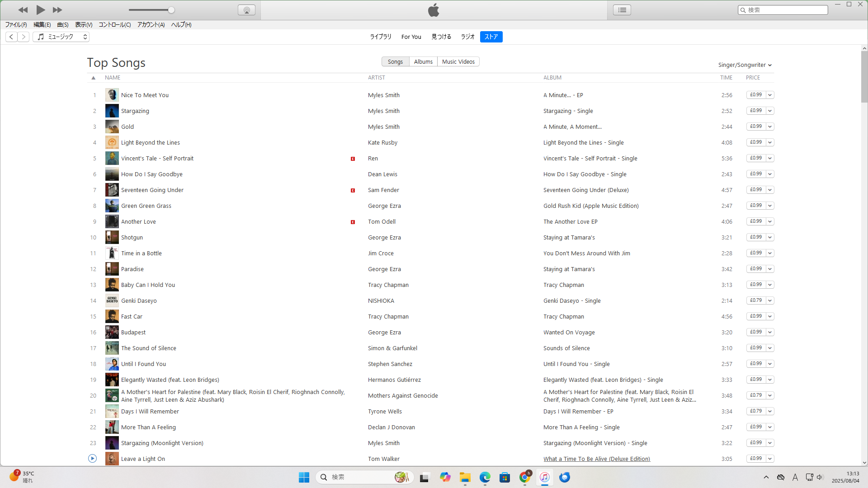
Task: Show the Up Next list icon
Action: pyautogui.click(x=622, y=10)
